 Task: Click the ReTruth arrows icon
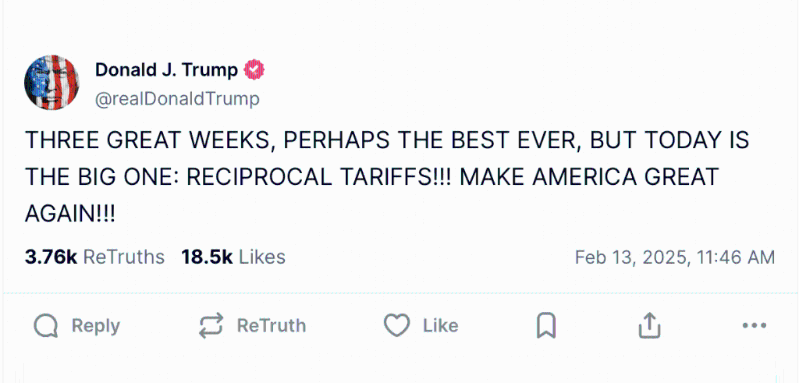pos(211,326)
